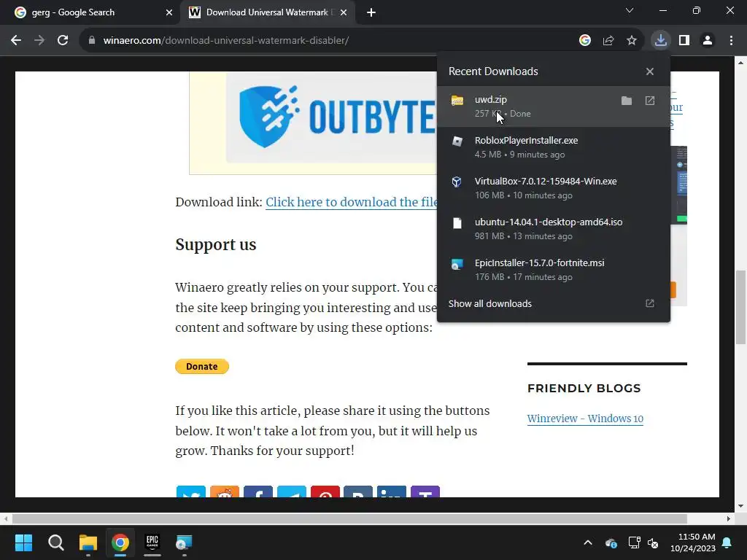Reload the current page

(63, 41)
